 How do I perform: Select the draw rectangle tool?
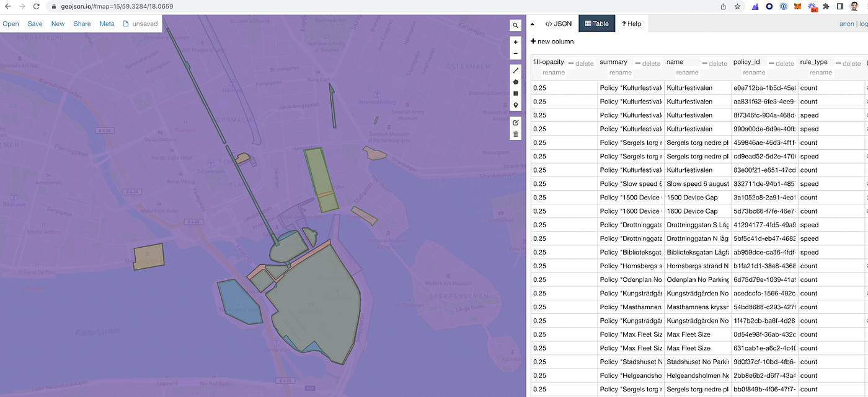pos(515,94)
